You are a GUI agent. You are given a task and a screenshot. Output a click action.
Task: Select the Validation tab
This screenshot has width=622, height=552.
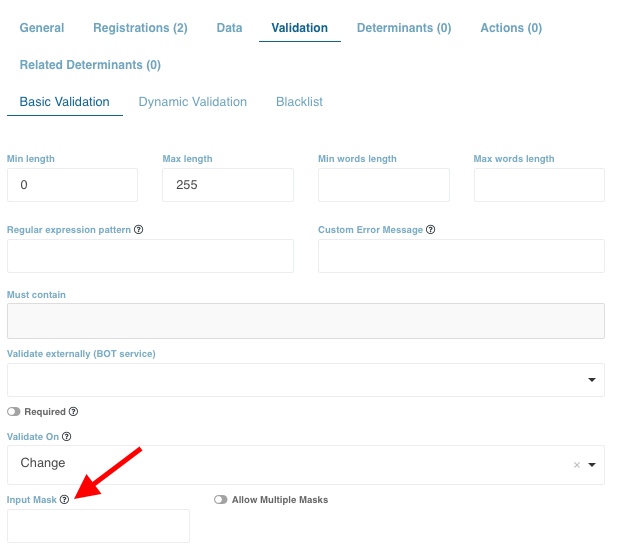299,28
